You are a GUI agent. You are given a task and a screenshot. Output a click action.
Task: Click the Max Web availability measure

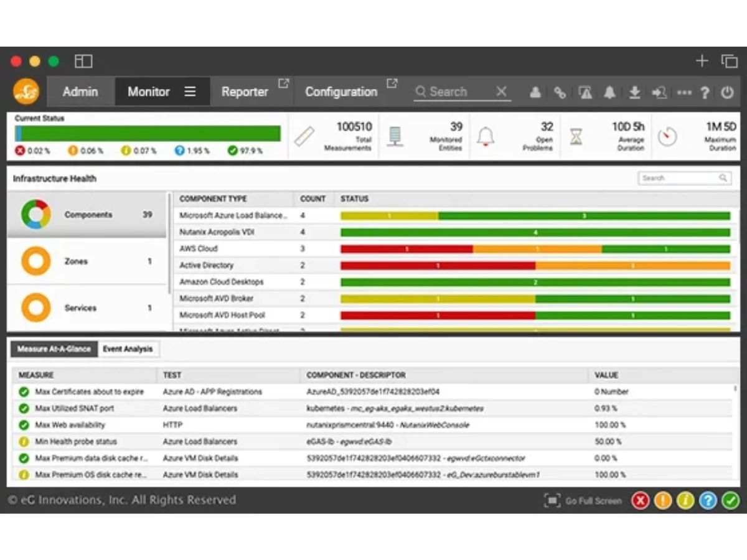coord(70,425)
